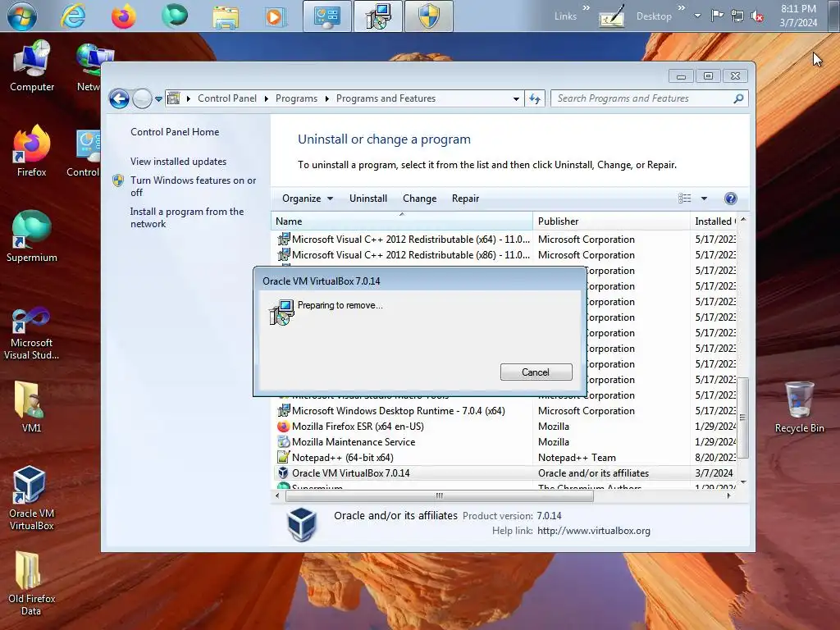Open Windows Media Player taskbar icon
Screen dimensions: 840x630
click(274, 16)
